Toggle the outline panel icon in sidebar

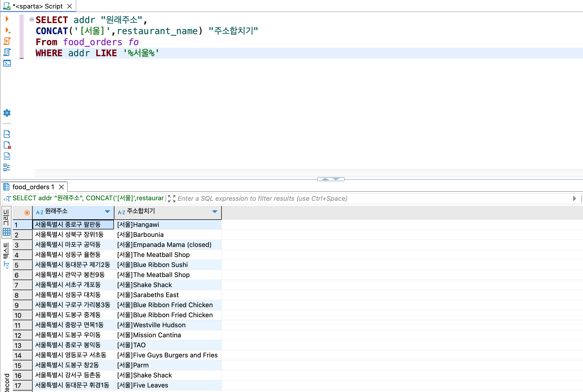click(x=7, y=167)
